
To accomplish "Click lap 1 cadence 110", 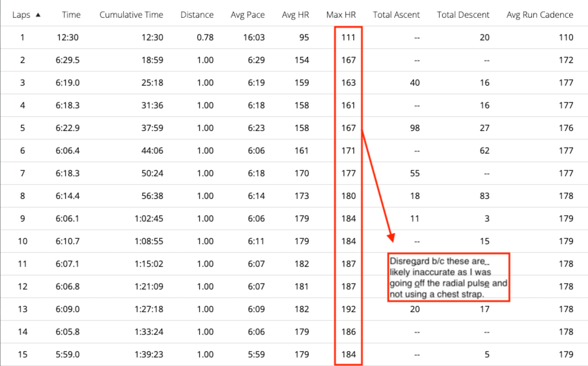I will [566, 37].
